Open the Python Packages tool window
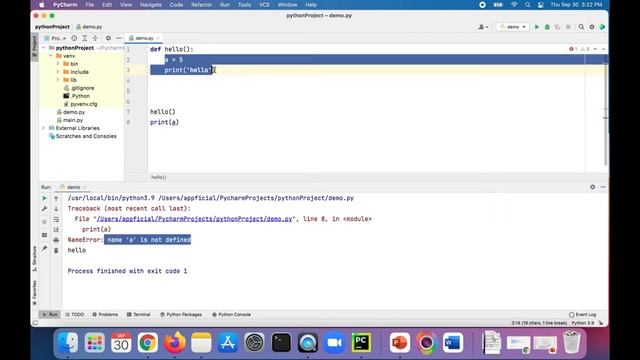640x360 pixels. pyautogui.click(x=181, y=315)
